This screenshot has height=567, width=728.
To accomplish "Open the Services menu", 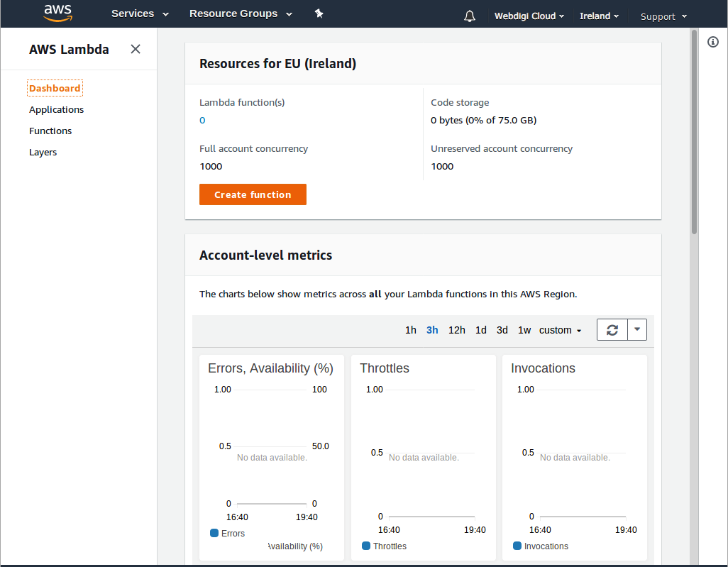I will pyautogui.click(x=140, y=14).
